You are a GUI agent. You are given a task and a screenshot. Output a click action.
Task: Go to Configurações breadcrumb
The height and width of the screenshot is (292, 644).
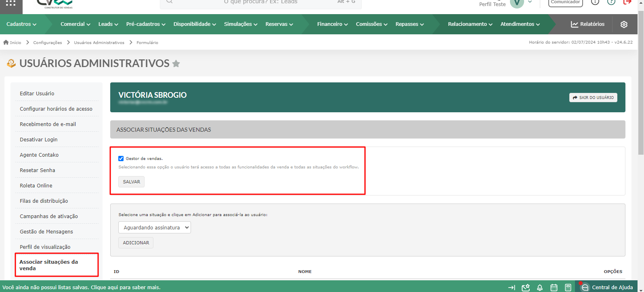[x=48, y=42]
